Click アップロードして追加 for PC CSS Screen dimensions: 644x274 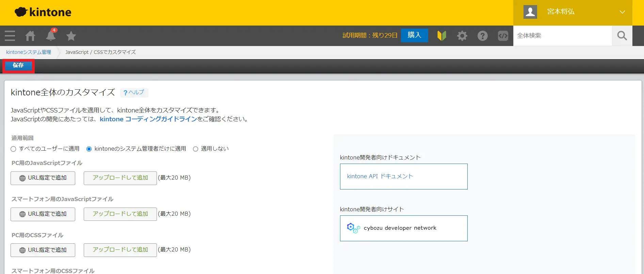click(120, 250)
